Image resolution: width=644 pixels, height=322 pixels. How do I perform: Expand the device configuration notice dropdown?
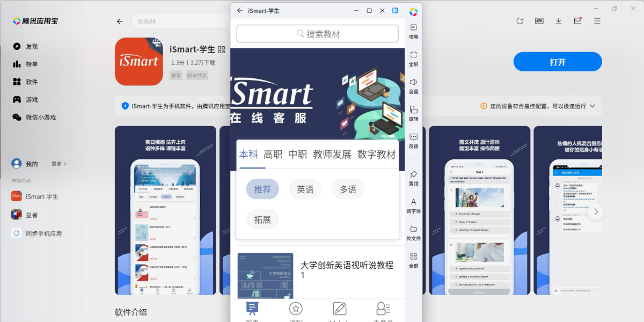coord(592,106)
